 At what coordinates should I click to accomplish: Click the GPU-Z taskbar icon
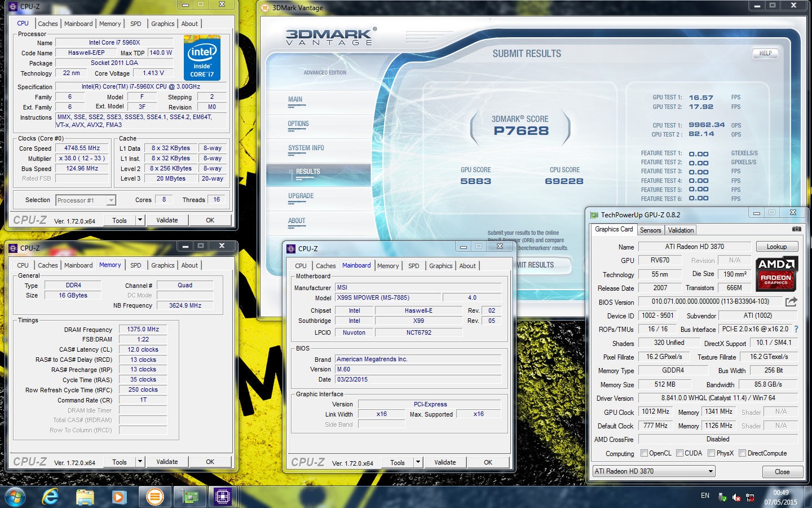(190, 497)
